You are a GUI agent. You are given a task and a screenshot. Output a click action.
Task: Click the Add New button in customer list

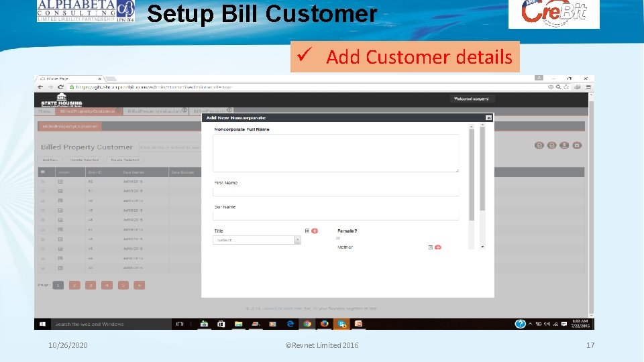click(x=50, y=160)
